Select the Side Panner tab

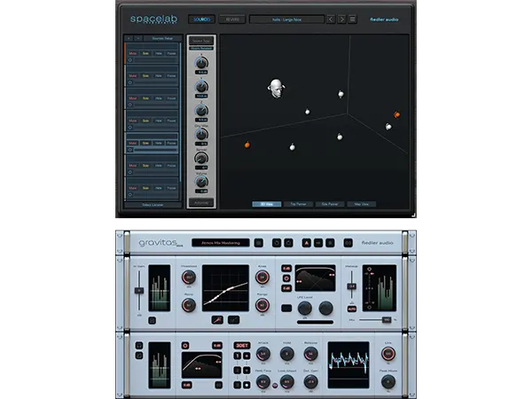click(x=330, y=204)
